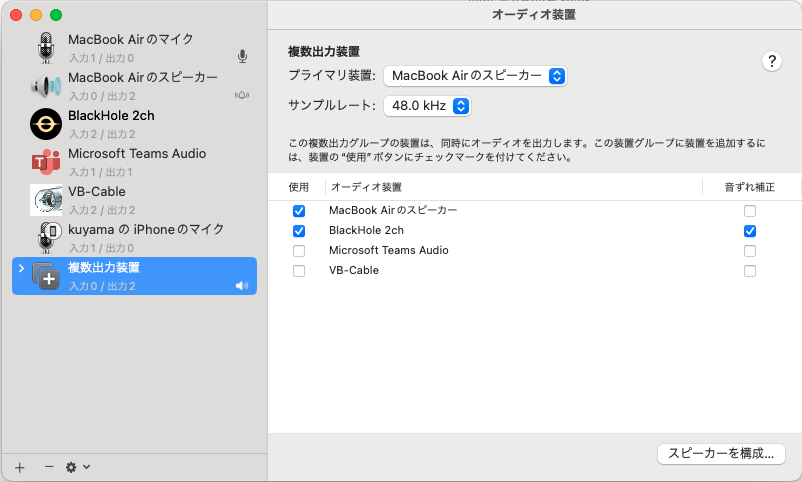Add a new device with the plus button
Viewport: 802px width, 482px height.
coord(19,467)
